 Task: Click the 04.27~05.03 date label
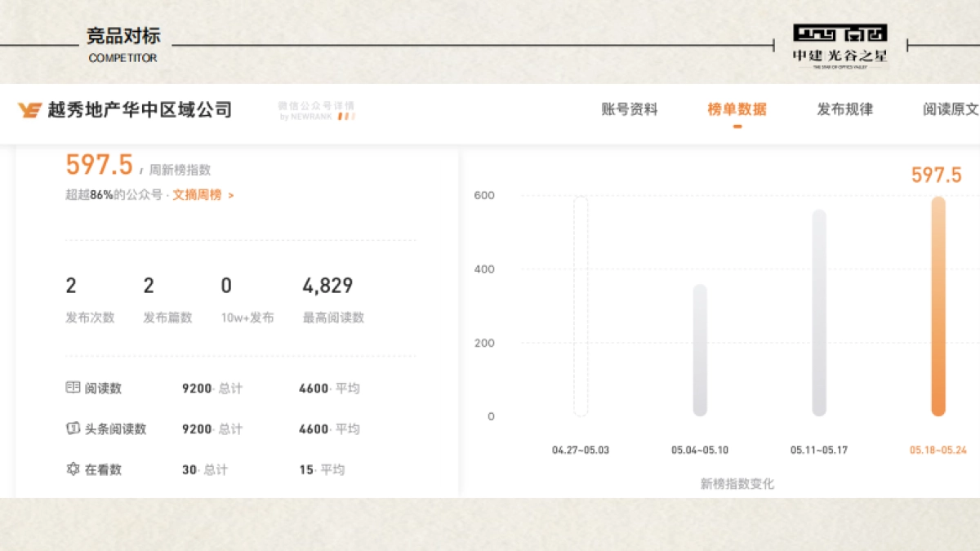click(581, 450)
